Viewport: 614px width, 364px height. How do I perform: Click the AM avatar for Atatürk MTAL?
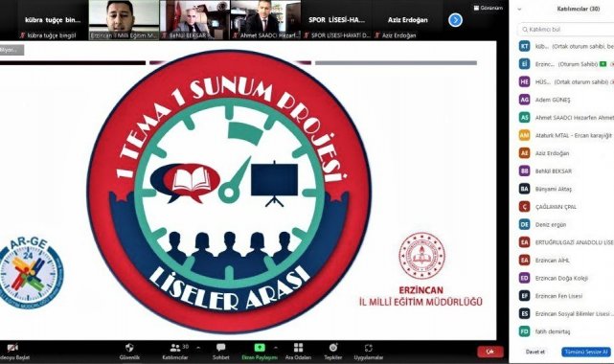524,135
